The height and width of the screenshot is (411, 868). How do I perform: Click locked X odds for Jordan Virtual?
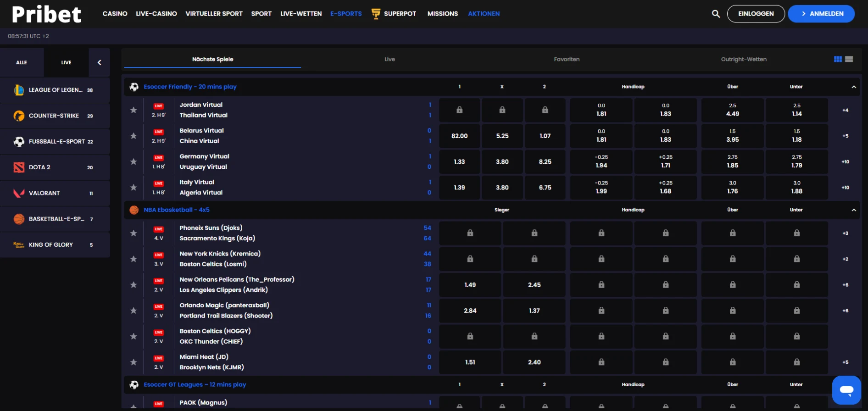point(502,110)
